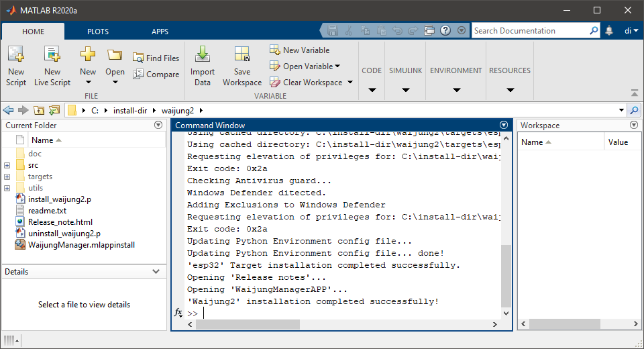644x349 pixels.
Task: Expand the utils folder
Action: (7, 189)
